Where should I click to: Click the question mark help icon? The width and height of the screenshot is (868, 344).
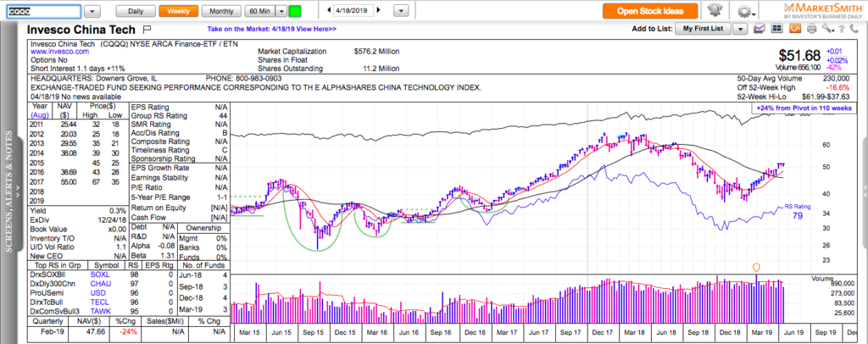841,29
